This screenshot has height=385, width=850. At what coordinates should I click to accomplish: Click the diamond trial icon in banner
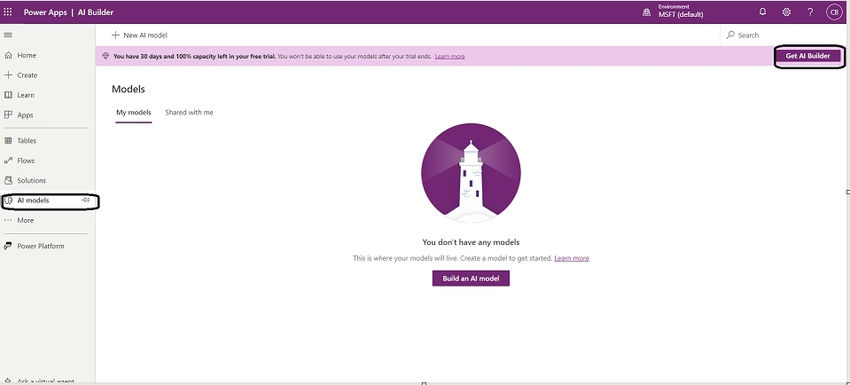click(x=106, y=56)
